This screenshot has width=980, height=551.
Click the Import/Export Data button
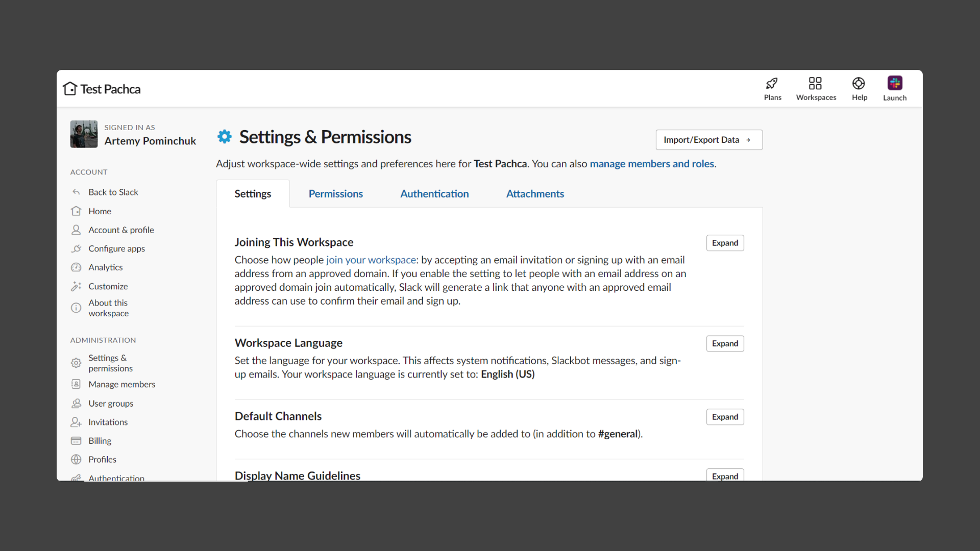708,140
